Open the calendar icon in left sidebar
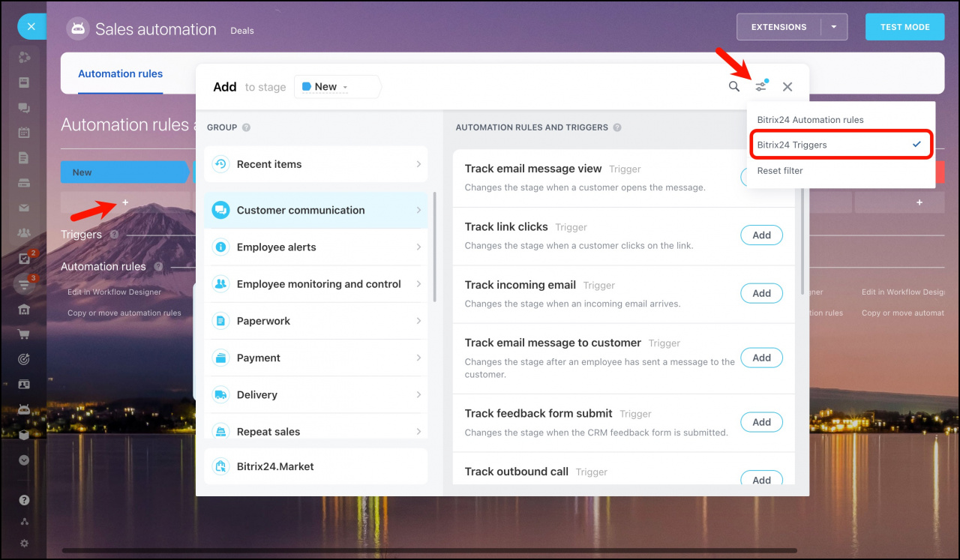 click(24, 133)
